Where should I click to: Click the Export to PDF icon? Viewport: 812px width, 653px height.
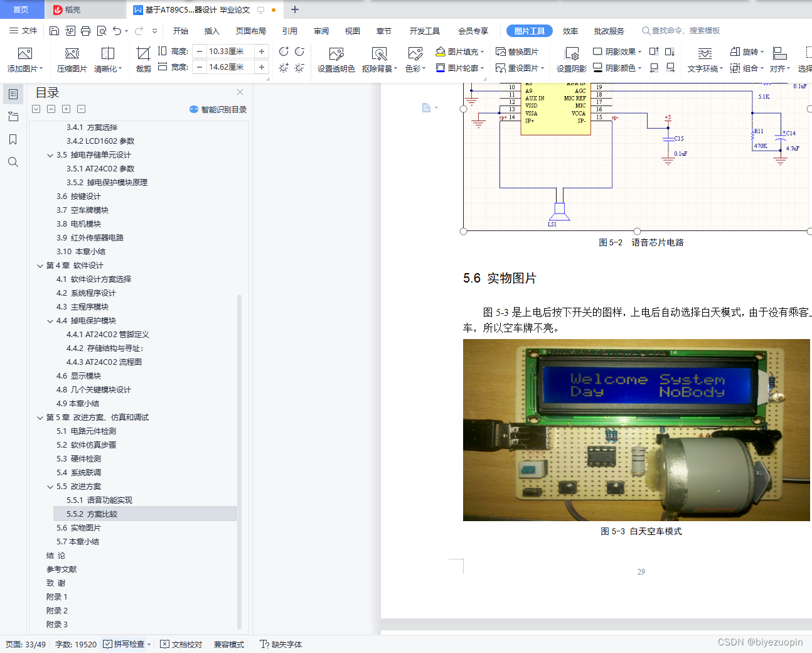(x=70, y=31)
